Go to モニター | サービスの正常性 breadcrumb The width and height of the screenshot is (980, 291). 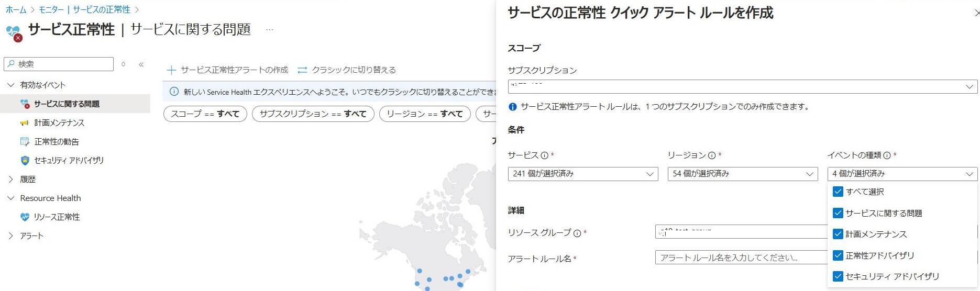click(84, 9)
